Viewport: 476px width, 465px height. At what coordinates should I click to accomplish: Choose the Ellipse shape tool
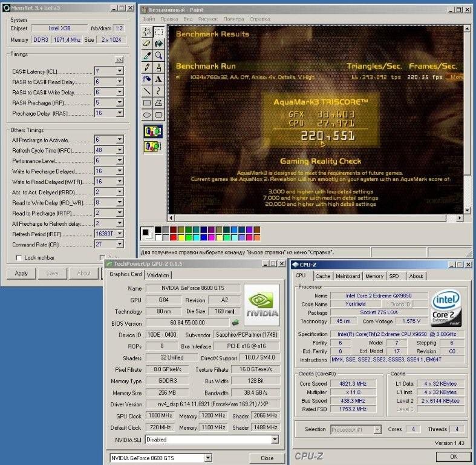coord(147,114)
